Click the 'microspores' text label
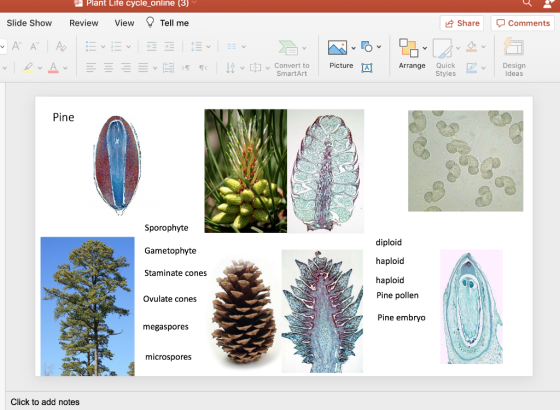 [168, 357]
